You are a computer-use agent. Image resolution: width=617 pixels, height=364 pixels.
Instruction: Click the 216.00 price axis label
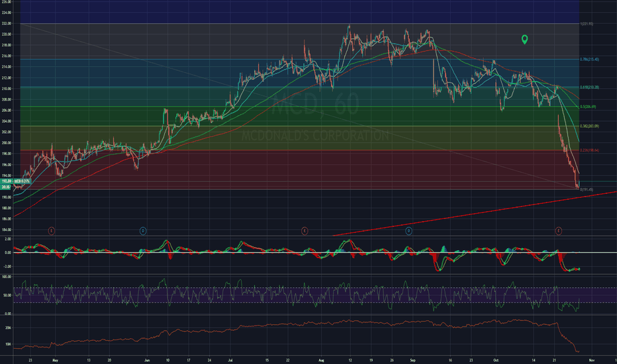tap(7, 56)
